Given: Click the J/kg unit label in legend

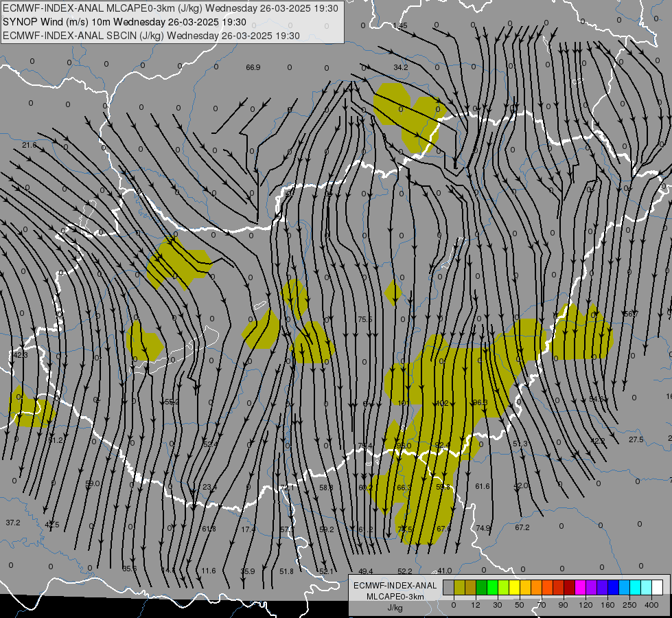Looking at the screenshot, I should click(395, 608).
